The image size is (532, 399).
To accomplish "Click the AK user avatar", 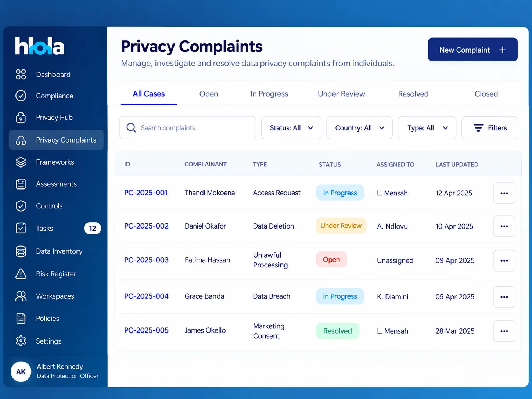I will click(x=21, y=371).
